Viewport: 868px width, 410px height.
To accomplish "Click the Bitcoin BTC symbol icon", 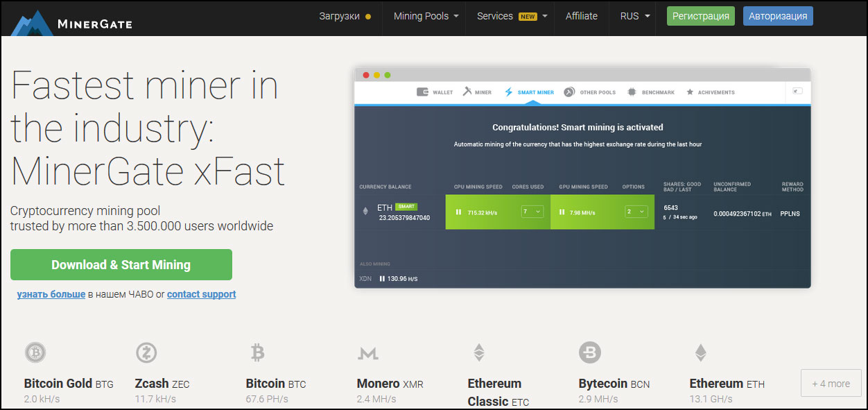I will 257,353.
